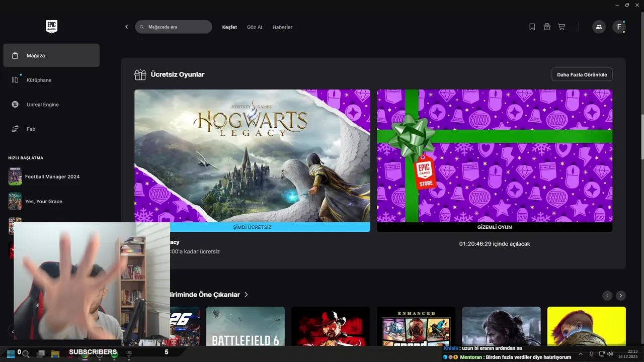Switch to the Haberler tab
The width and height of the screenshot is (644, 362).
282,27
